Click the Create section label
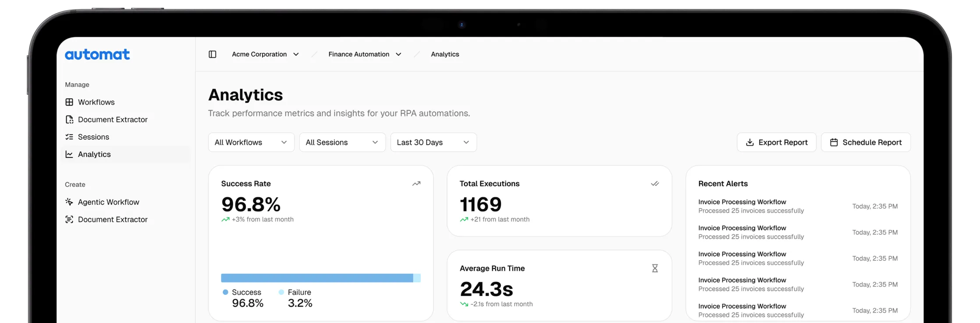 pos(75,184)
